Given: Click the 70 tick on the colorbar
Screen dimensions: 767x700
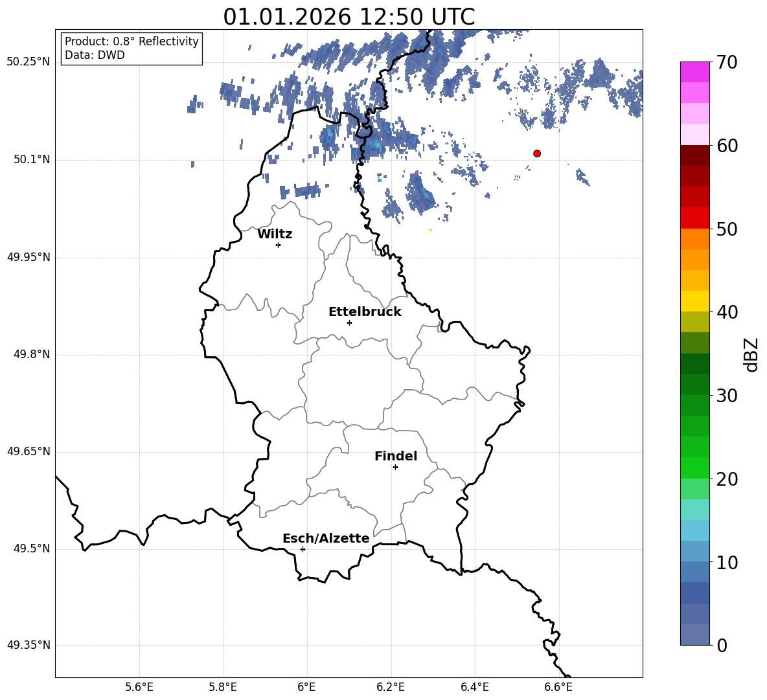Looking at the screenshot, I should click(727, 62).
